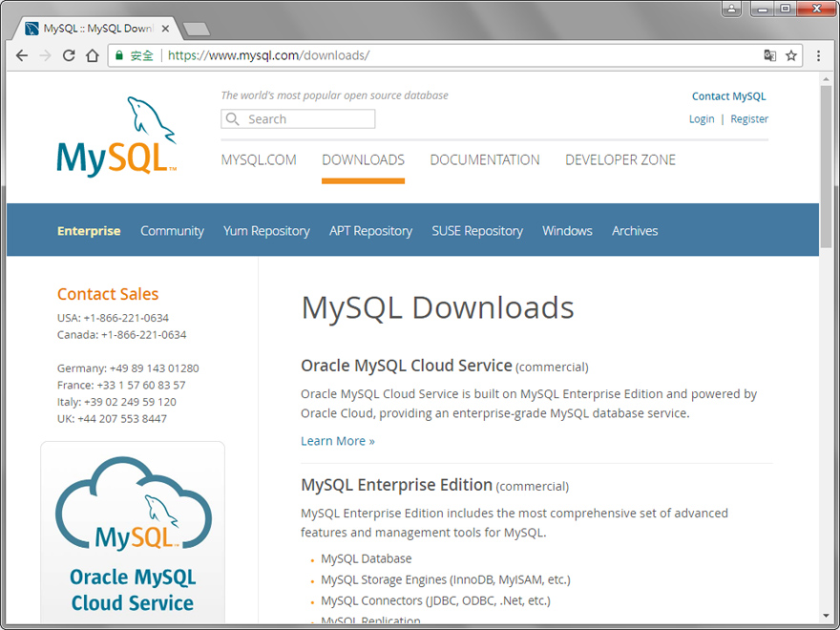Click the MySQL Enterprise Edition heading
This screenshot has height=630, width=840.
[396, 485]
